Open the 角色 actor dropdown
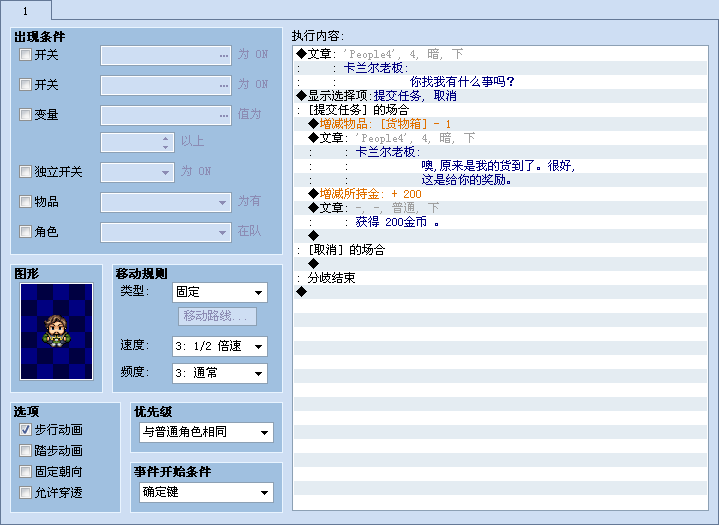Viewport: 719px width, 525px height. pyautogui.click(x=166, y=232)
